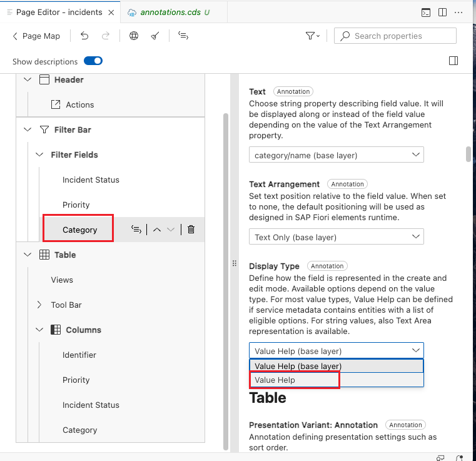Expand the Tool Bar node
Screen dimensions: 476x461
coord(39,305)
